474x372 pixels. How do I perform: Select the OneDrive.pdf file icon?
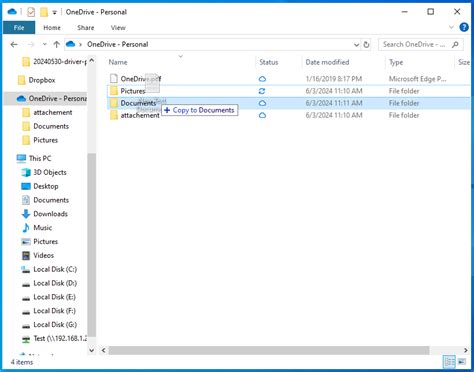pos(114,79)
